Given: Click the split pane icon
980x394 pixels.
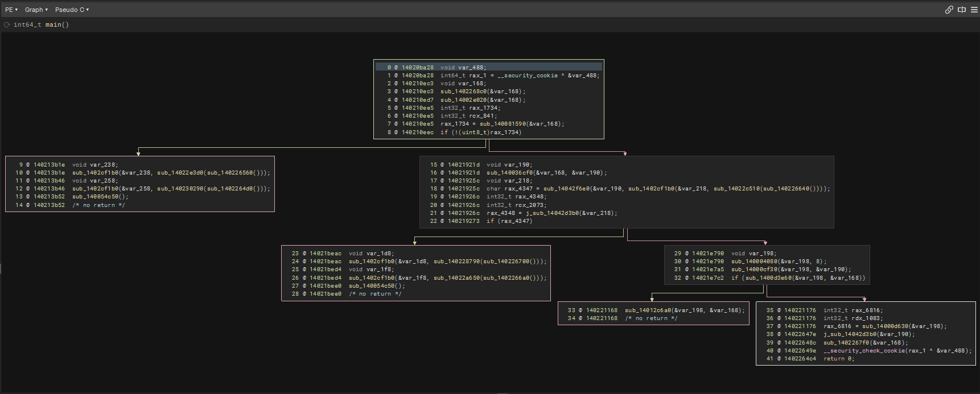Looking at the screenshot, I should click(x=962, y=10).
